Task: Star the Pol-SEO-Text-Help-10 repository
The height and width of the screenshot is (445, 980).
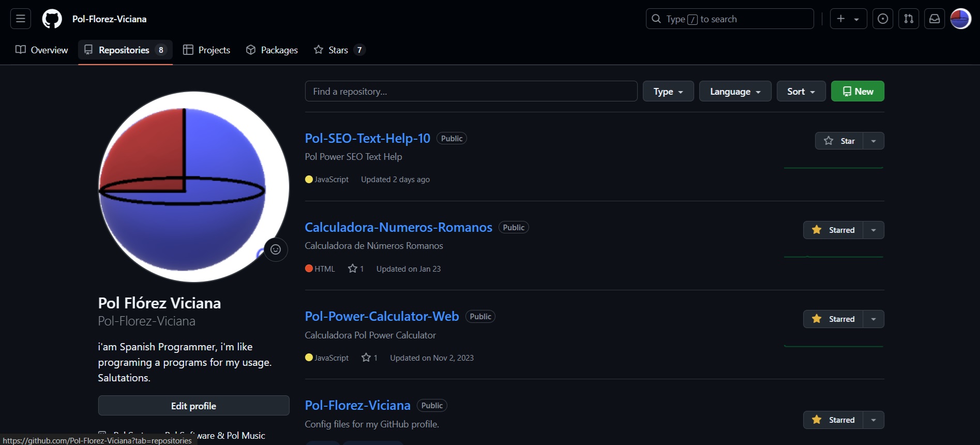Action: click(x=839, y=141)
